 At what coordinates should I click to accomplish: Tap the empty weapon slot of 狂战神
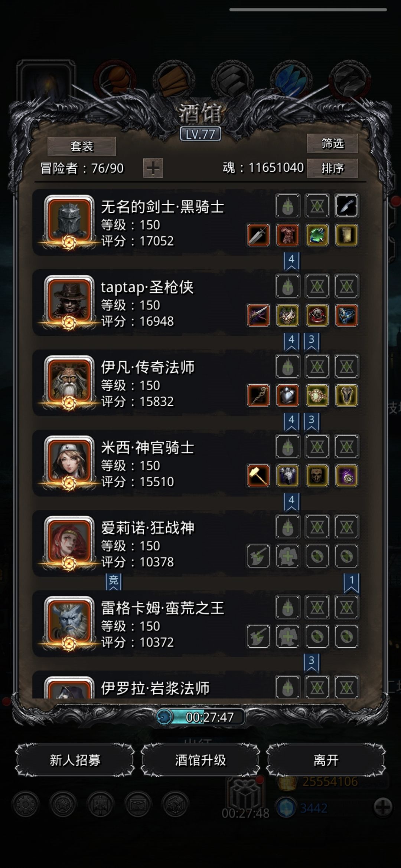tap(258, 556)
